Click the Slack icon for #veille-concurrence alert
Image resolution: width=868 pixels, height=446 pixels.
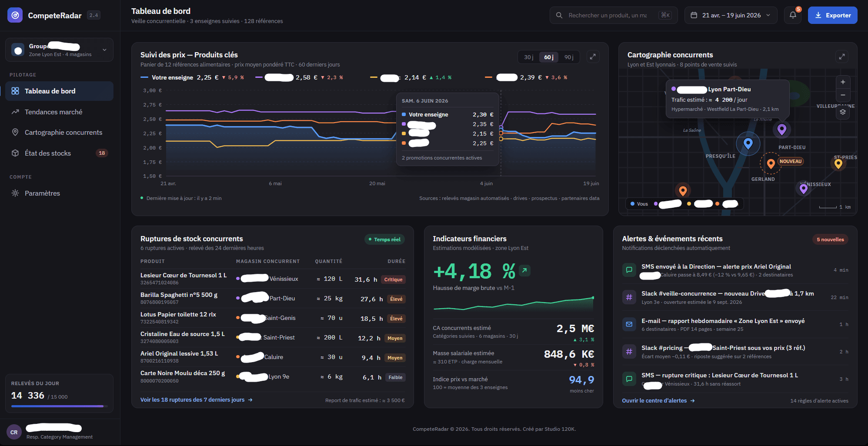pos(629,297)
